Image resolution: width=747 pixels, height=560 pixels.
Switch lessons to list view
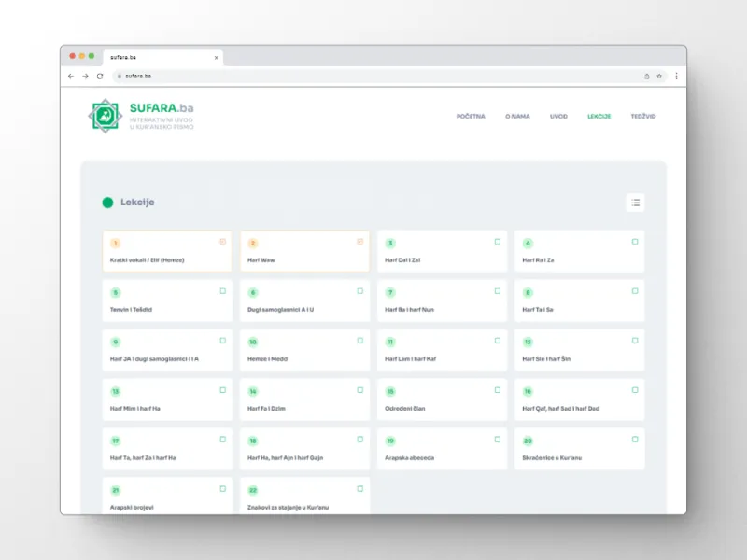635,203
